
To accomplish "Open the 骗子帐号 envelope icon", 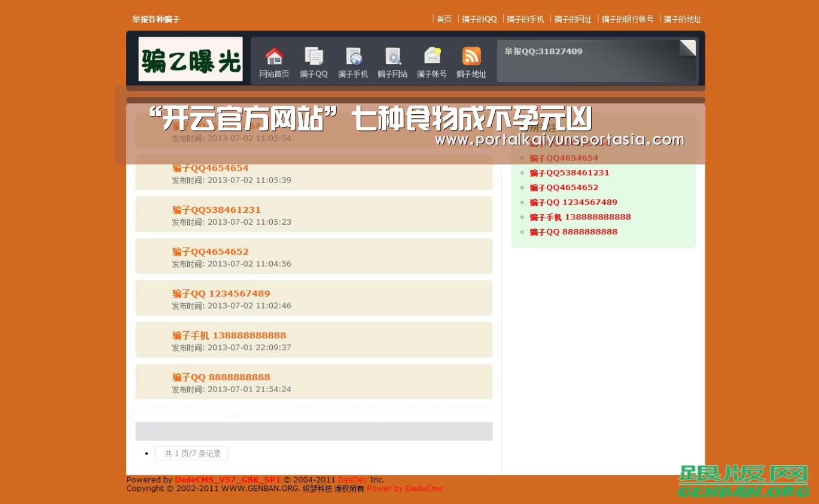I will tap(432, 56).
